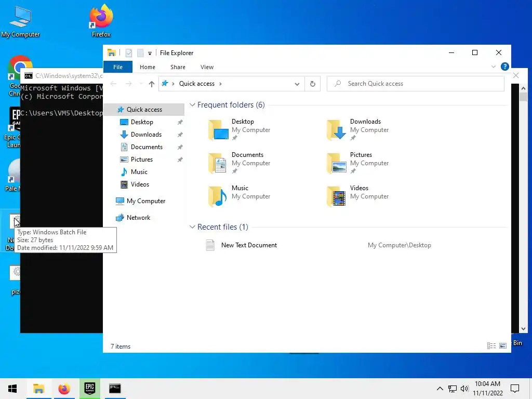Select Music in navigation pane
This screenshot has height=399, width=532.
144,172
